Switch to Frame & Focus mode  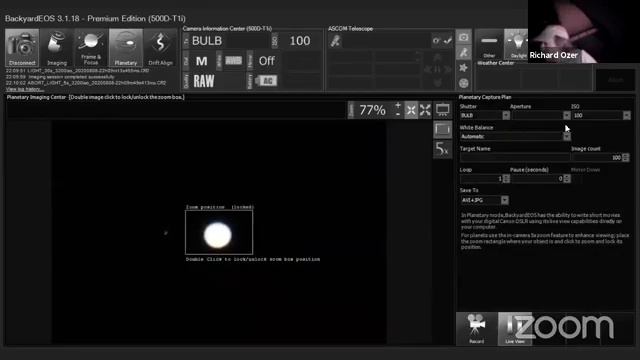91,47
